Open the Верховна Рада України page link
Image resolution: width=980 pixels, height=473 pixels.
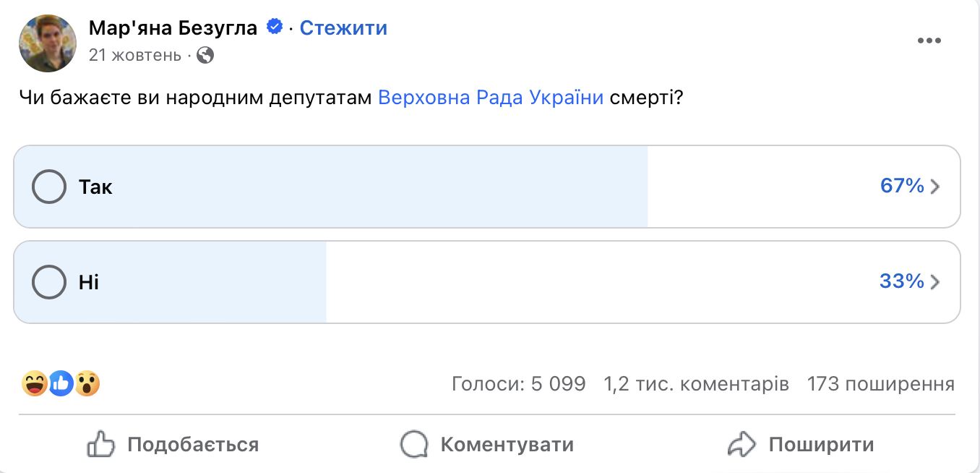491,98
